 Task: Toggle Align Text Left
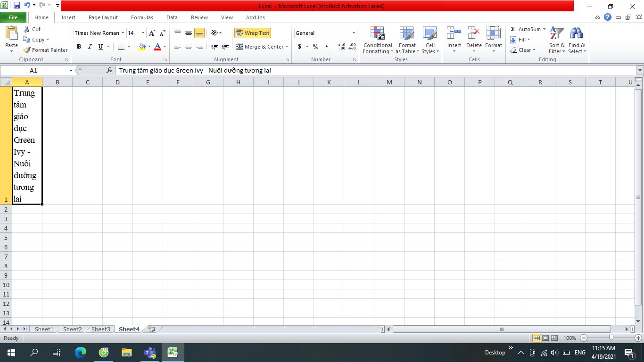(178, 47)
